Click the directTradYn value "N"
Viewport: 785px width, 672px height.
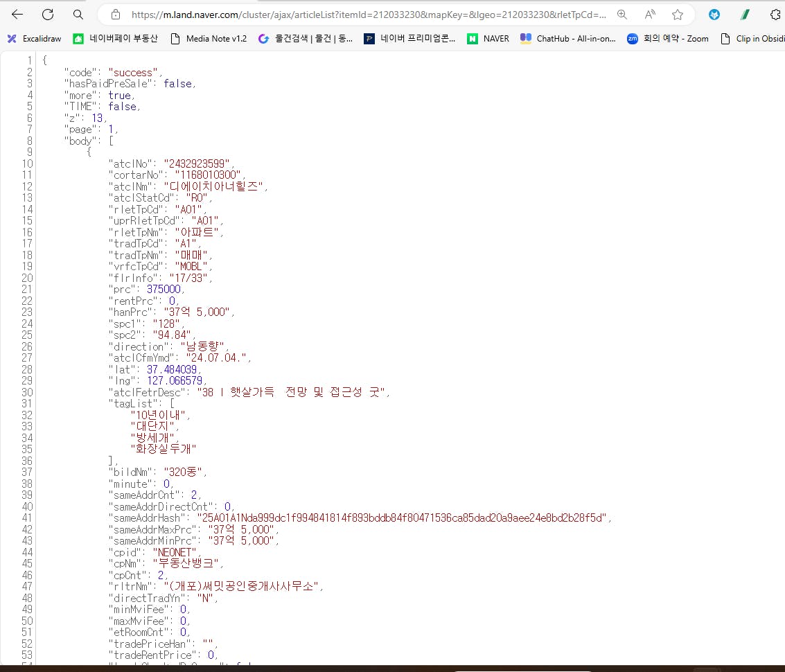coord(205,598)
